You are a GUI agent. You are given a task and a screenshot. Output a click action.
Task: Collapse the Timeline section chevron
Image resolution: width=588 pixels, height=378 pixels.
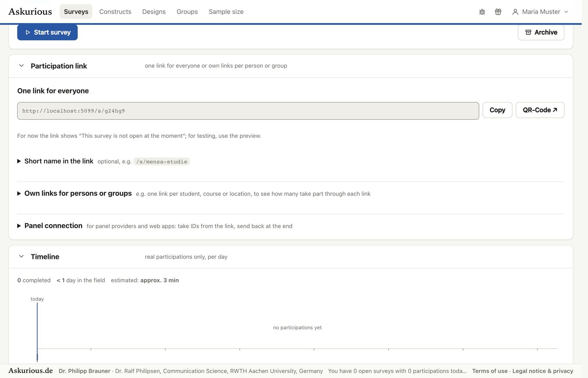click(21, 256)
